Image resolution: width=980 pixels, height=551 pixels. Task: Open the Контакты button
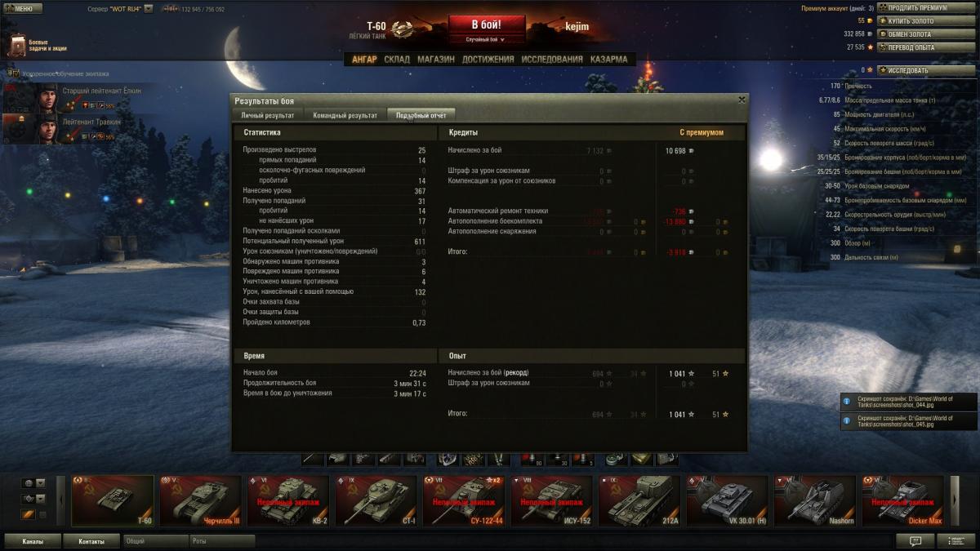coord(91,541)
